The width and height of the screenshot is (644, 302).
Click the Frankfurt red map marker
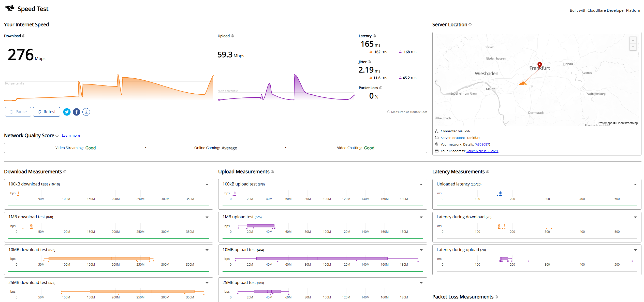pyautogui.click(x=539, y=65)
